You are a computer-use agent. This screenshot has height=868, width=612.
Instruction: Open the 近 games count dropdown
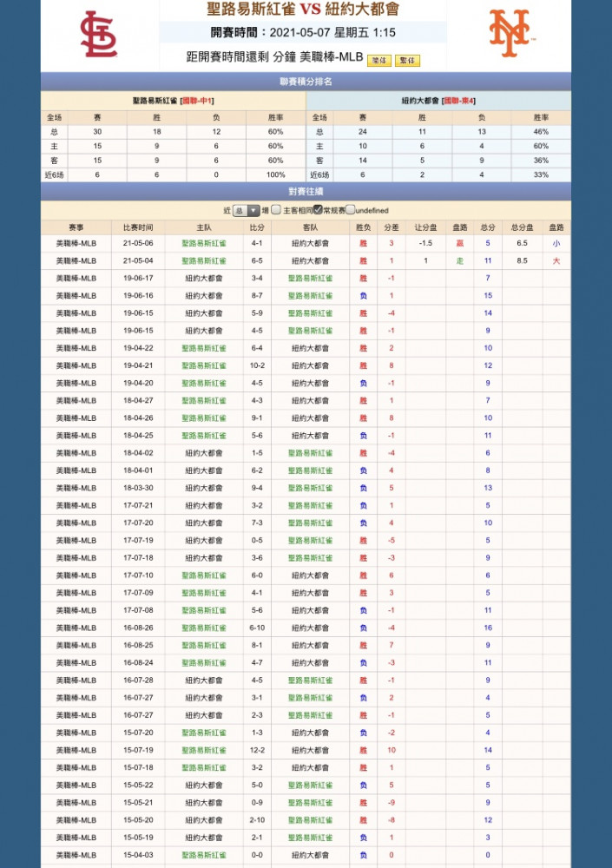click(x=247, y=210)
